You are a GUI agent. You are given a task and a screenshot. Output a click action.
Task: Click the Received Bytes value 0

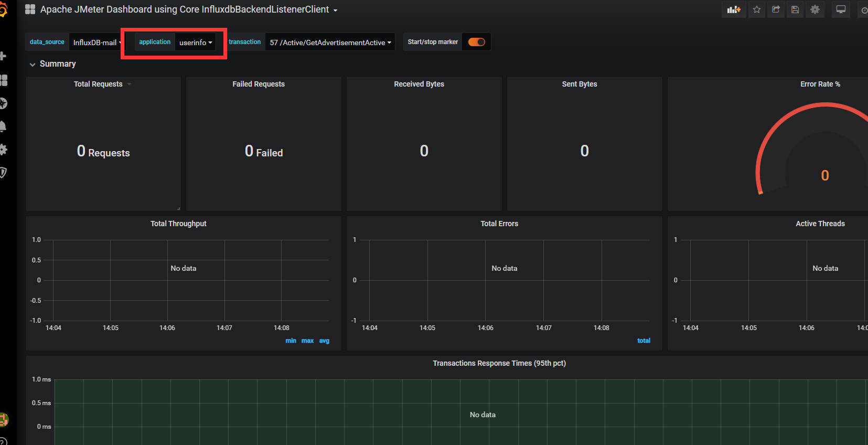(424, 151)
